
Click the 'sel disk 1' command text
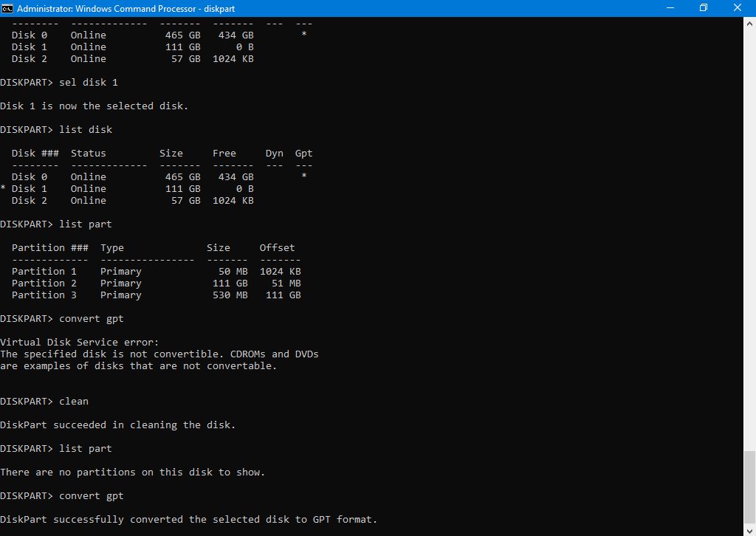point(88,82)
